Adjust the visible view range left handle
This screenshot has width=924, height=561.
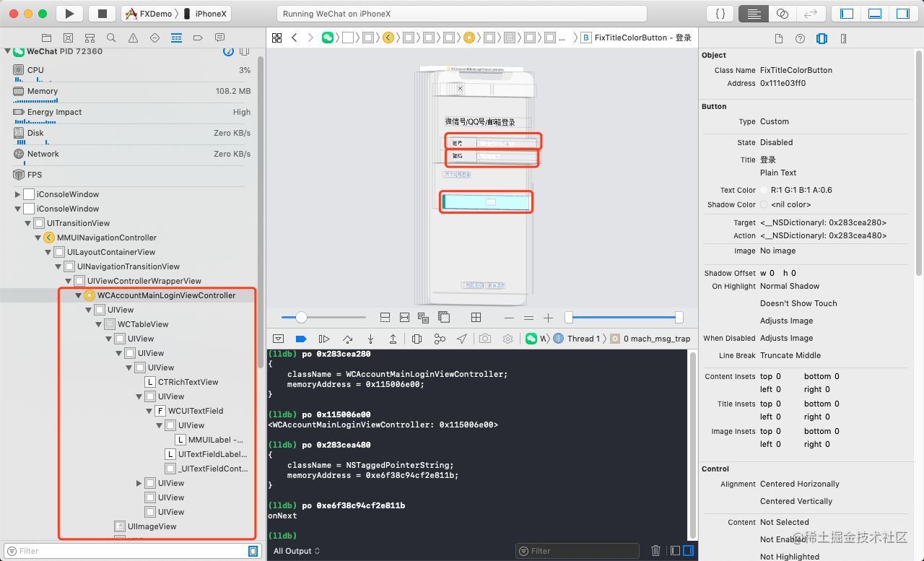tap(569, 317)
